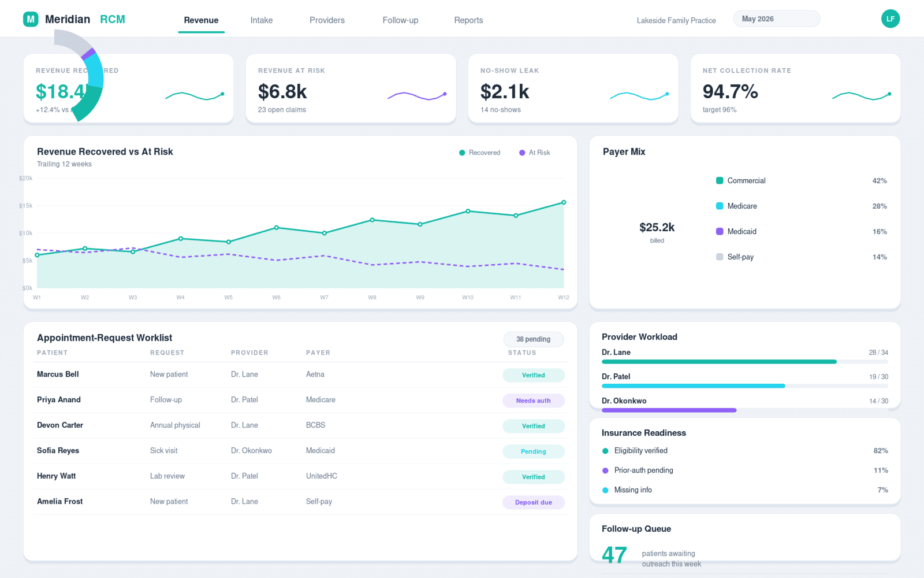924x578 pixels.
Task: Select the W12 point on Recovered line
Action: tap(564, 202)
